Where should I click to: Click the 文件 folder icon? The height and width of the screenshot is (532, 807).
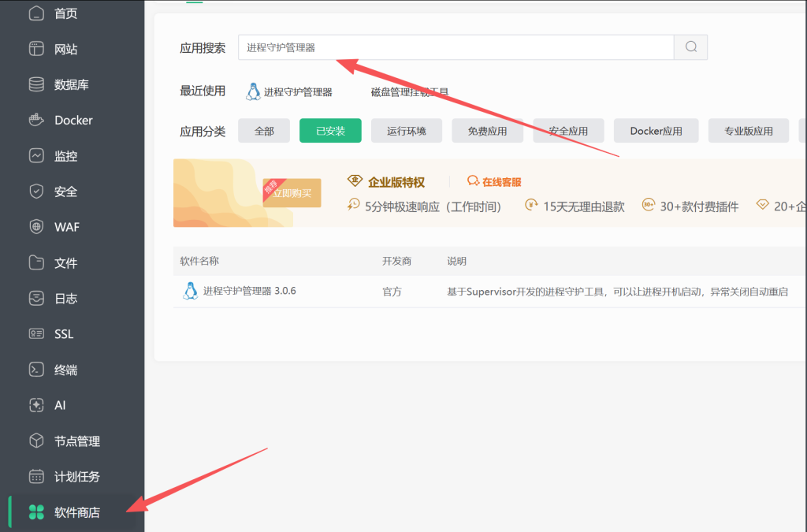click(36, 262)
